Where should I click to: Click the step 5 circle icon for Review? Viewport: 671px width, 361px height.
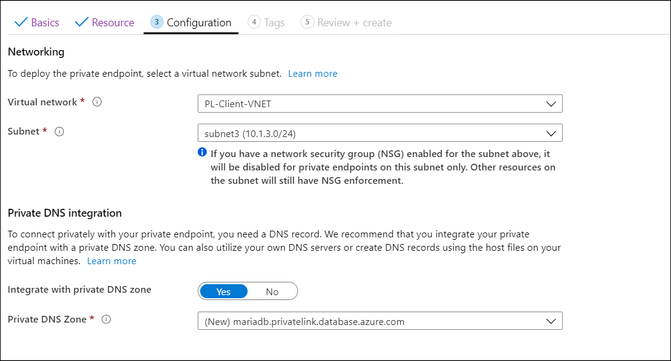[307, 22]
